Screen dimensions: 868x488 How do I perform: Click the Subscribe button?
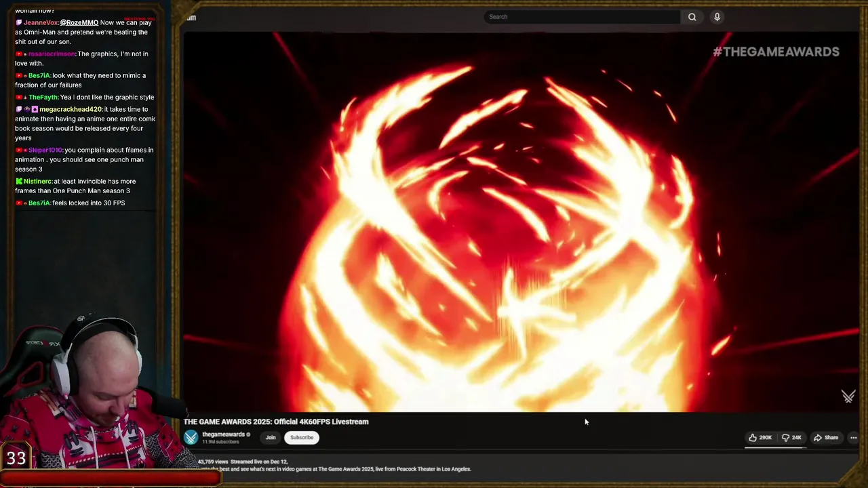click(x=302, y=438)
